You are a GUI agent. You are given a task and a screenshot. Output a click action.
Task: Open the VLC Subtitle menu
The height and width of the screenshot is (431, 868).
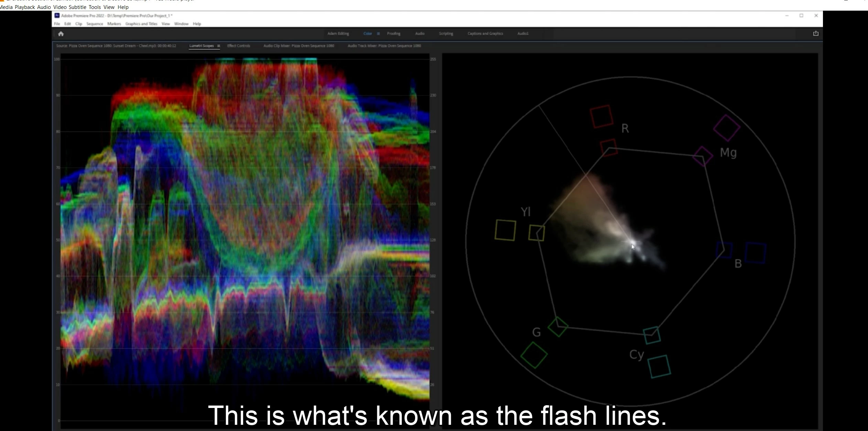(x=77, y=7)
